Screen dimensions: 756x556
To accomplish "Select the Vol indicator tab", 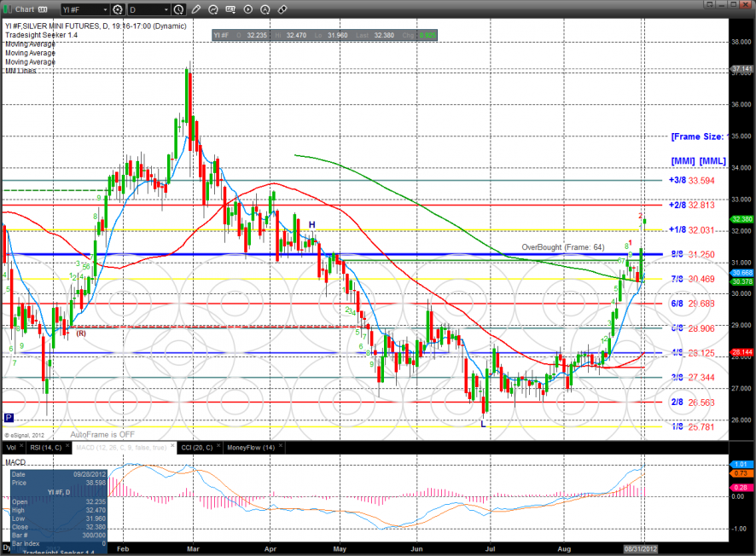I will [x=11, y=447].
